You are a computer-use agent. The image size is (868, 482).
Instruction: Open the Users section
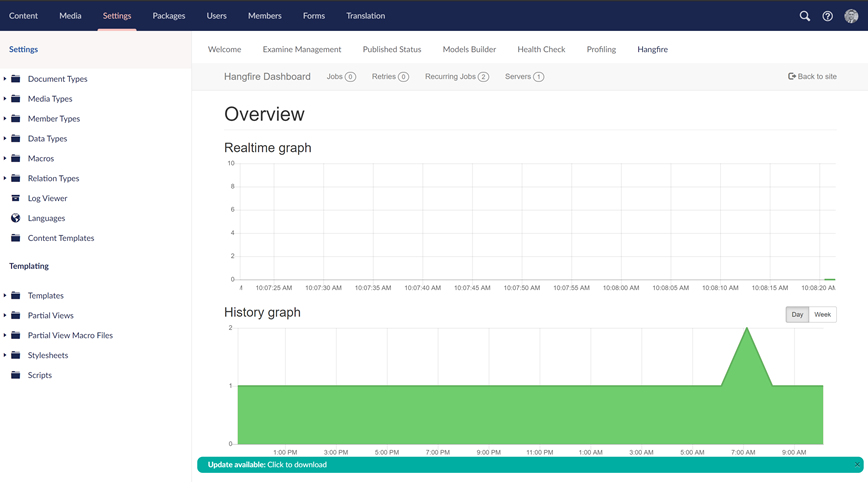point(216,15)
